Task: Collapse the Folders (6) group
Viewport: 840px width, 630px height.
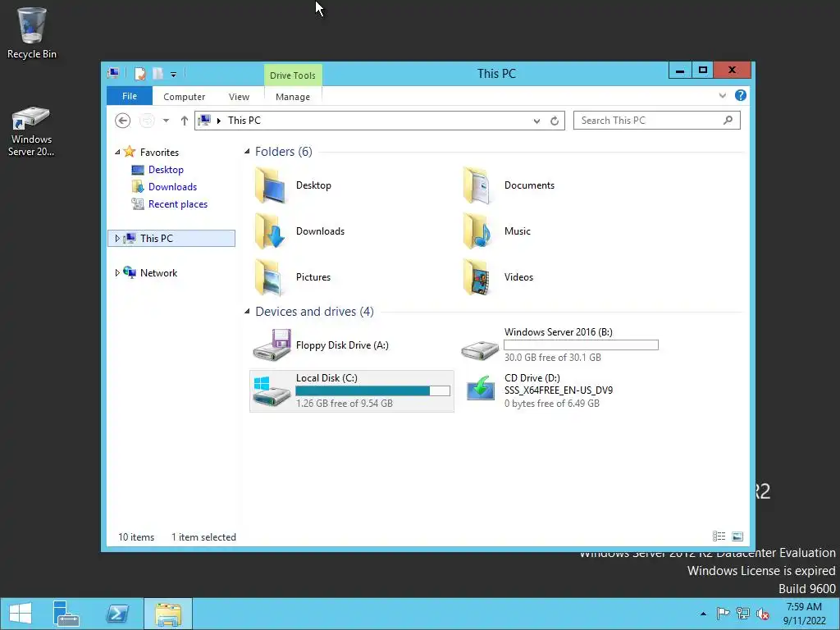Action: coord(247,152)
